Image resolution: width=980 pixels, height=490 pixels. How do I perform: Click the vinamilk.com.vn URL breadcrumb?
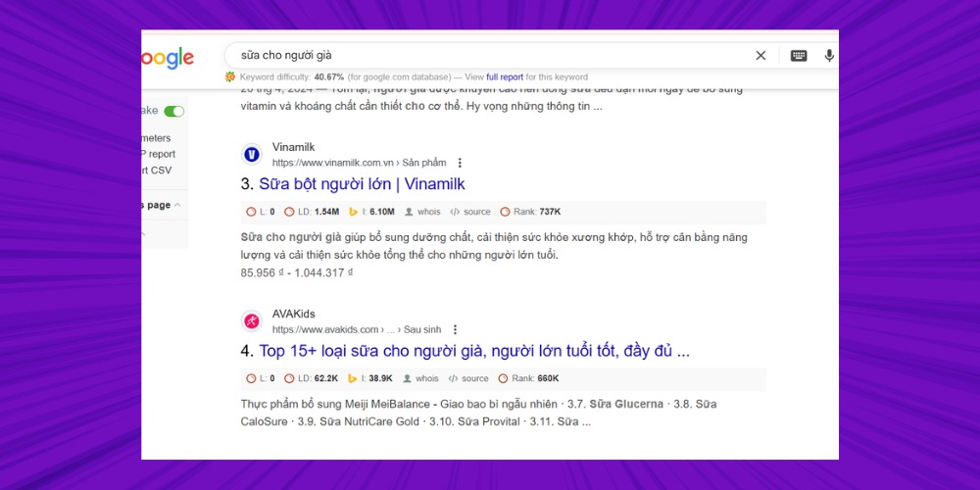pyautogui.click(x=360, y=163)
